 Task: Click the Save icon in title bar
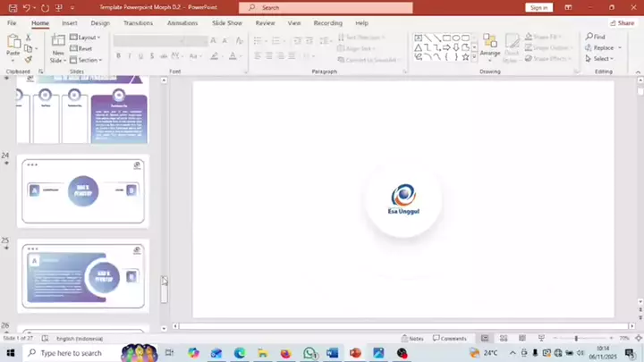(x=13, y=7)
